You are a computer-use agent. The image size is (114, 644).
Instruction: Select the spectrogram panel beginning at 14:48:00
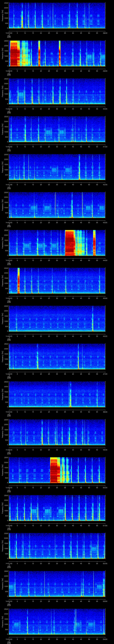tap(57, 432)
